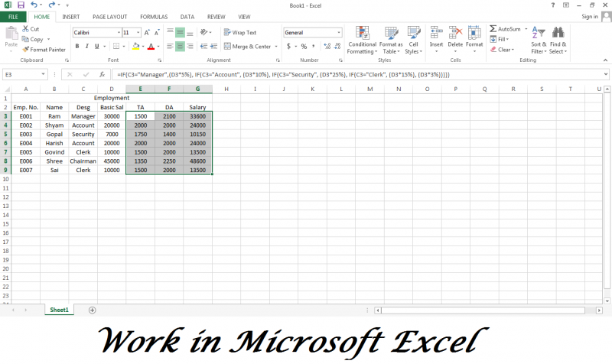Toggle Center horizontal alignment
The width and height of the screenshot is (612, 364).
pyautogui.click(x=180, y=46)
